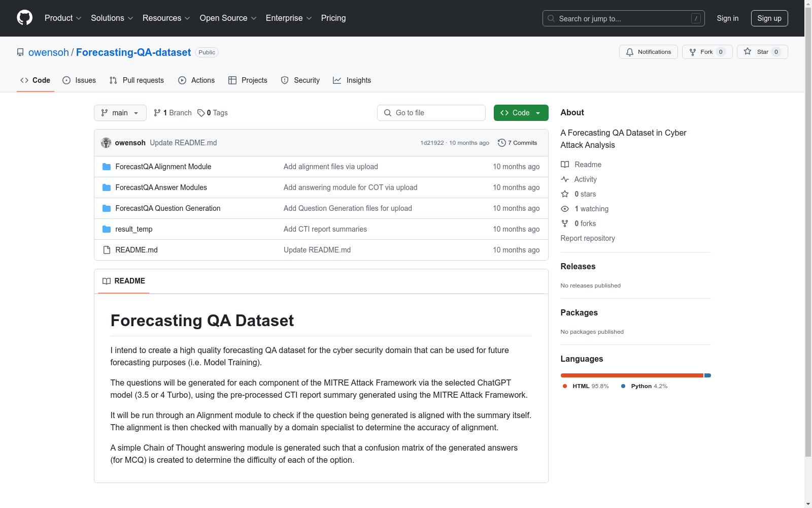Click the repository book icon beside owensoh
This screenshot has height=508, width=812.
20,52
